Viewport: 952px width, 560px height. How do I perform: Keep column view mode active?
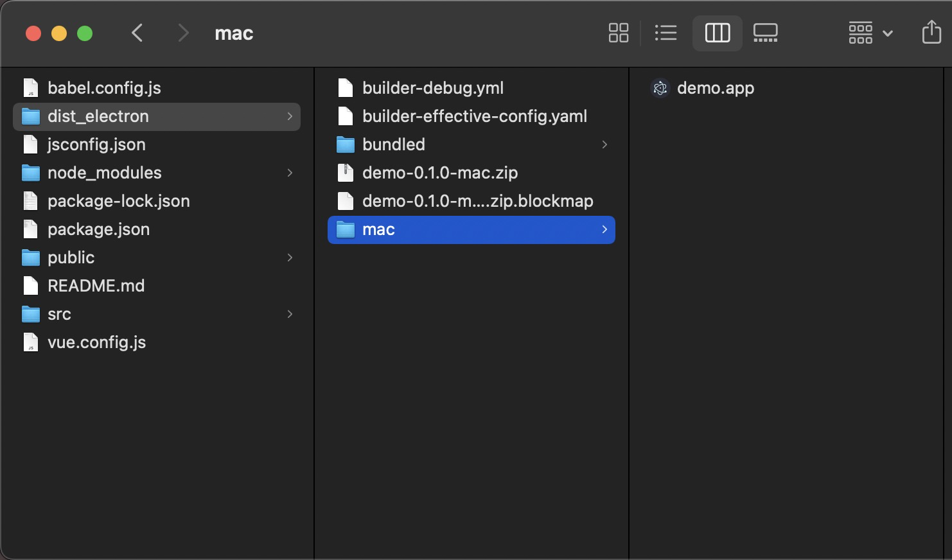click(717, 33)
